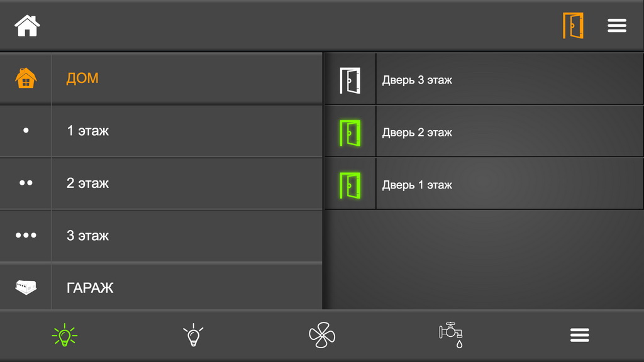The image size is (644, 362).
Task: Select the garage building icon
Action: click(x=26, y=287)
